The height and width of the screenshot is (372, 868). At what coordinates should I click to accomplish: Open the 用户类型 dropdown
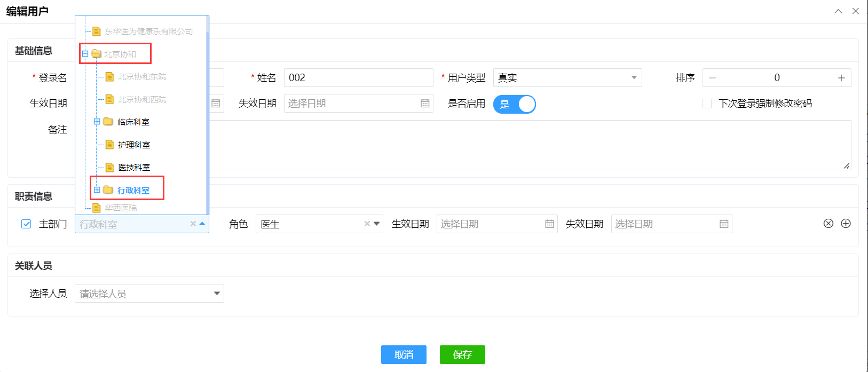click(x=567, y=78)
